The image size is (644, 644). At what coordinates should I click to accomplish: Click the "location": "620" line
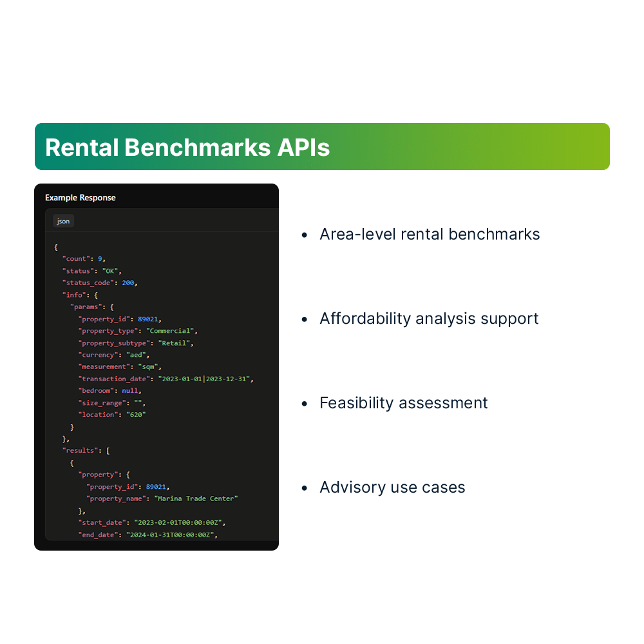(111, 414)
